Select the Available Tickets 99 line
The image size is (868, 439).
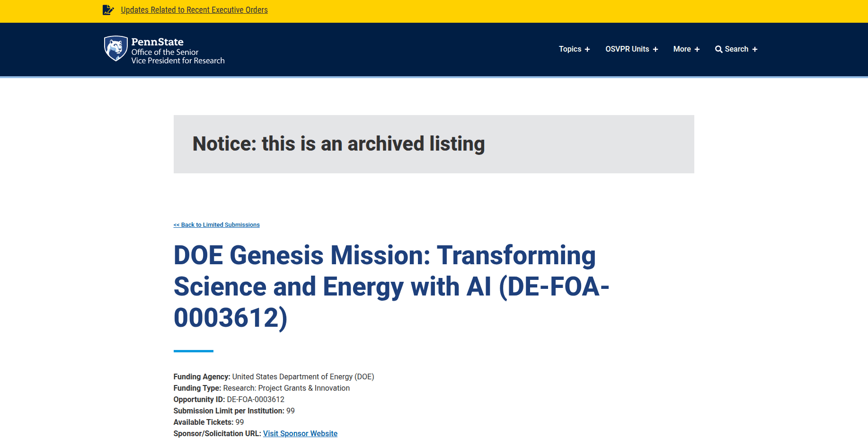[208, 422]
